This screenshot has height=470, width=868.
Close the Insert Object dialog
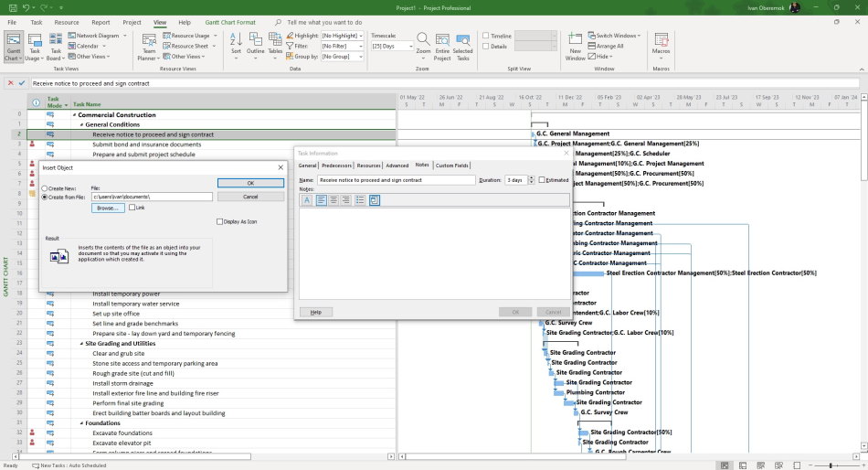281,167
